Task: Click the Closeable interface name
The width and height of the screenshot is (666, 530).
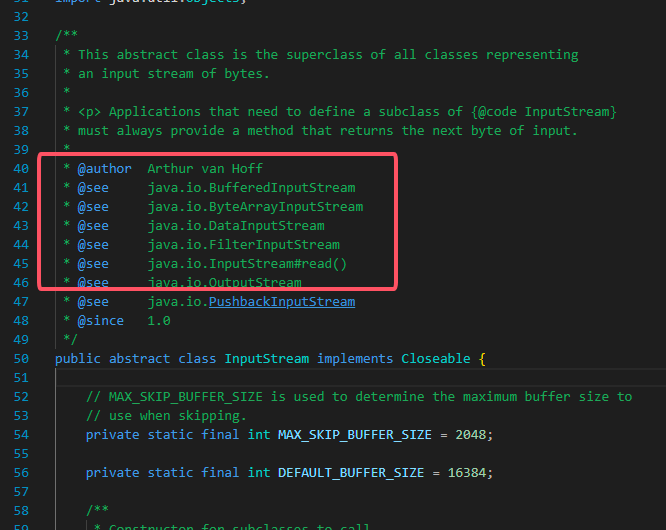Action: pyautogui.click(x=436, y=359)
